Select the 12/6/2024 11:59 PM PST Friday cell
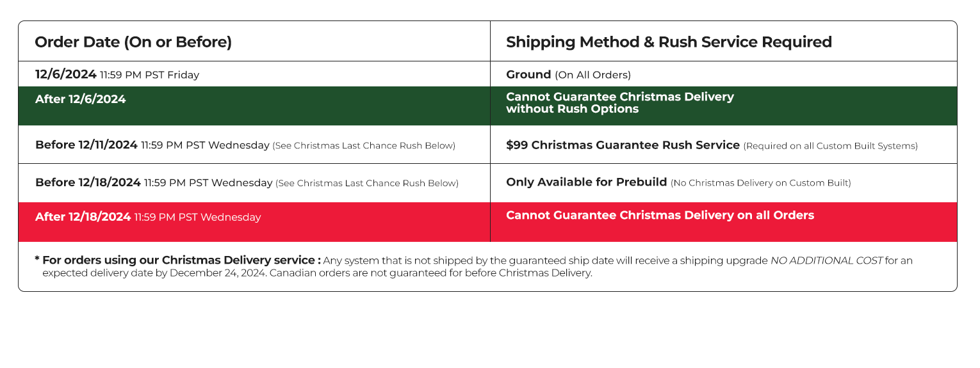 tap(117, 75)
